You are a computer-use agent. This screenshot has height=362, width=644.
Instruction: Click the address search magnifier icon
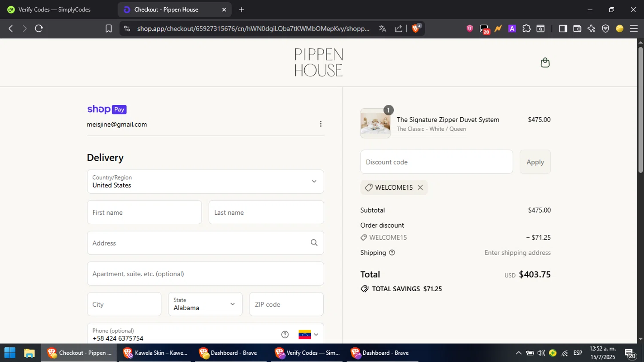point(314,243)
